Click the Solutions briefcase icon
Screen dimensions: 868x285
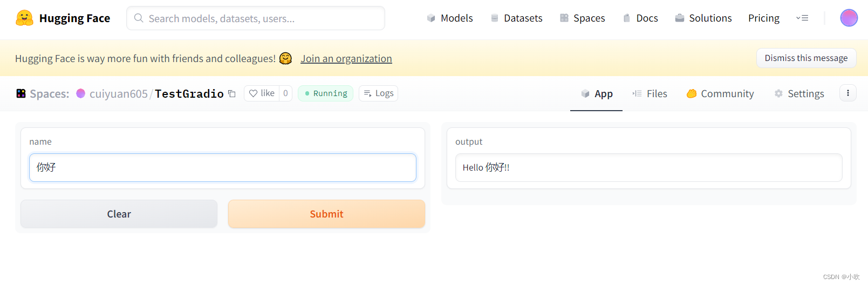tap(680, 18)
